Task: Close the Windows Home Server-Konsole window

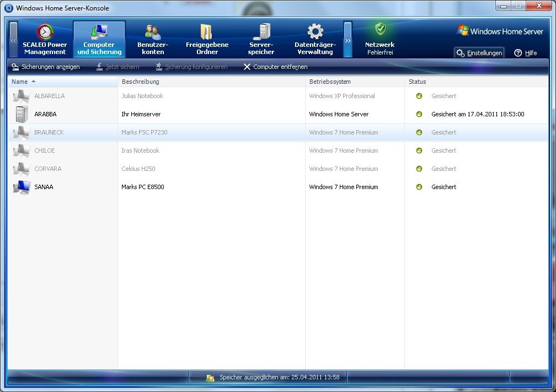Action: 538,6
